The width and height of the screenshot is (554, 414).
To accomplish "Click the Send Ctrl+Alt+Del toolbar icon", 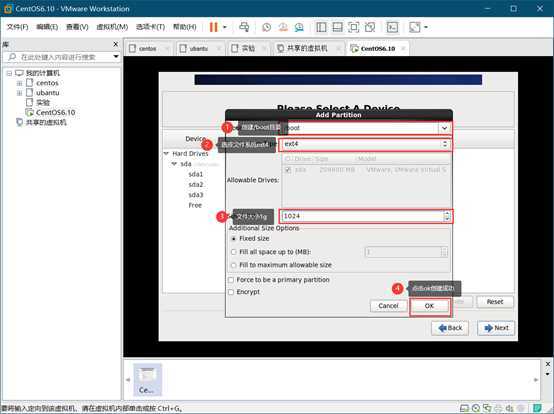I will pos(244,27).
